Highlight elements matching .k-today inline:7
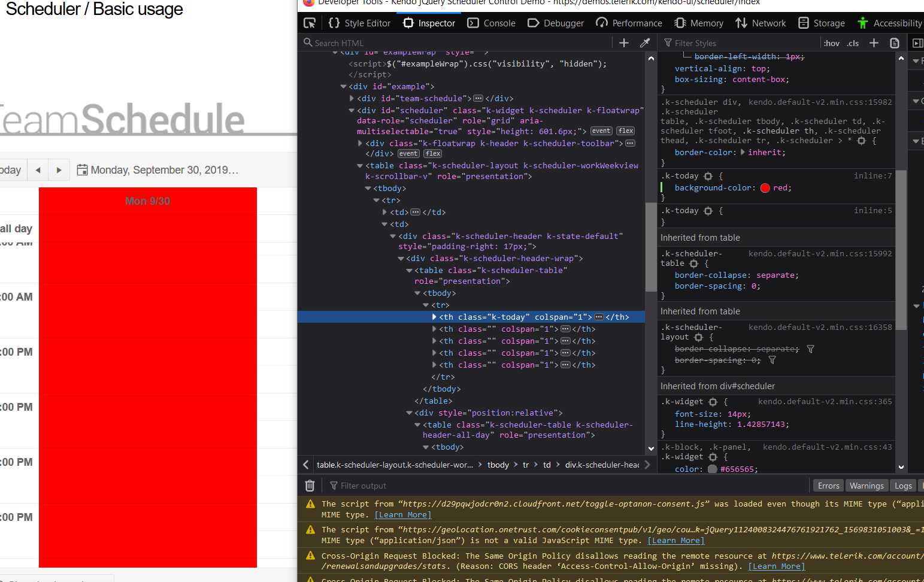Image resolution: width=924 pixels, height=582 pixels. (x=708, y=176)
